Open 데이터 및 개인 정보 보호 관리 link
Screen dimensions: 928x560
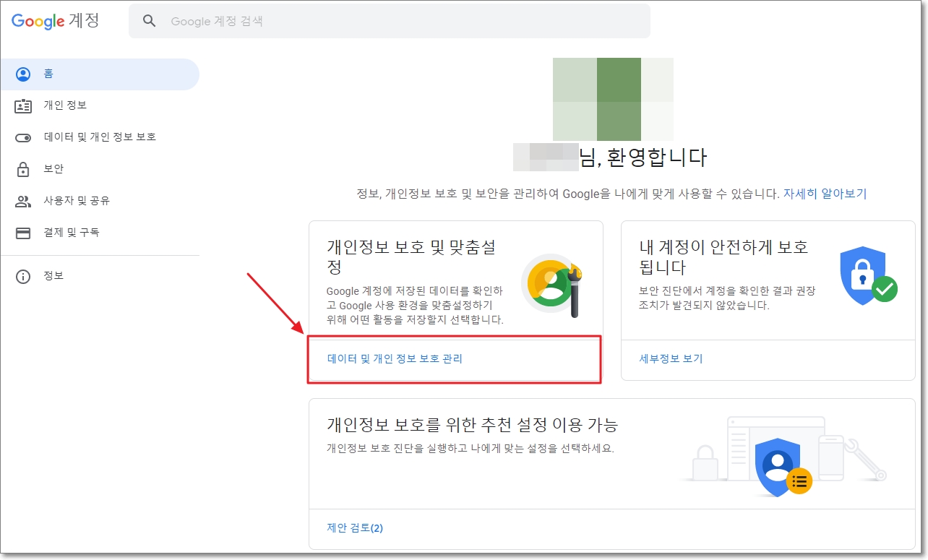395,358
